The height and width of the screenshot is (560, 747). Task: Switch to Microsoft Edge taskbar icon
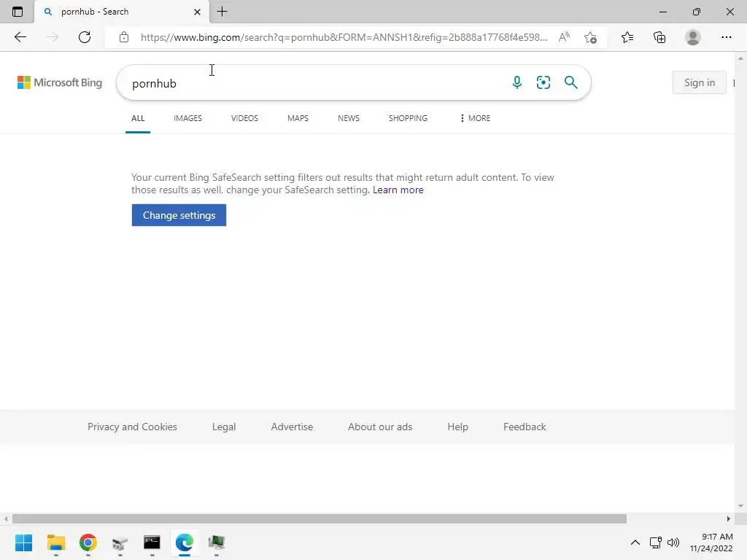(185, 542)
